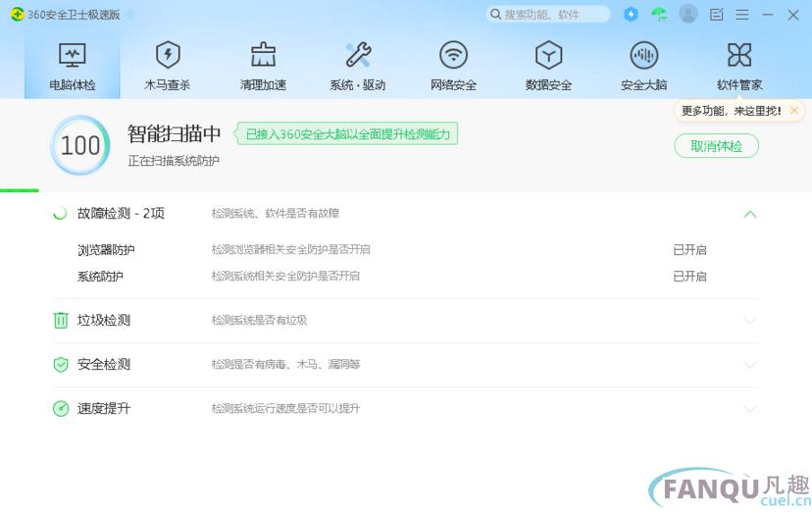Select the 网络安全 tab

[453, 67]
